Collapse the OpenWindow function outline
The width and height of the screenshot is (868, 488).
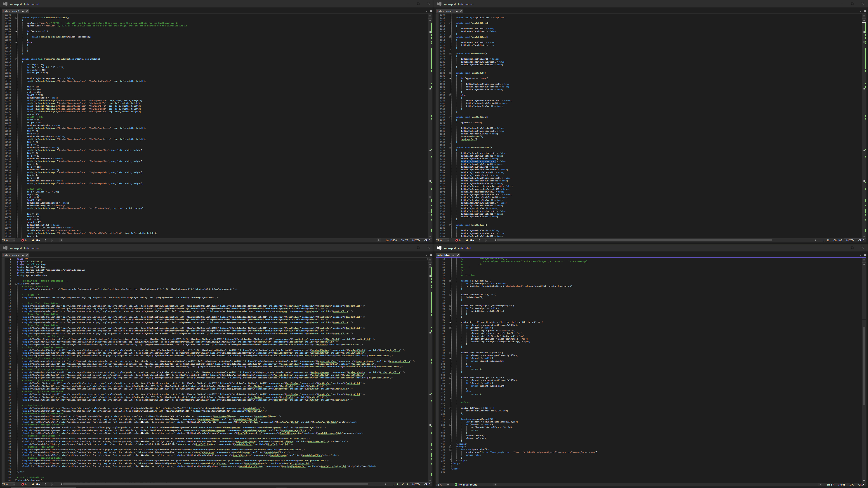click(450, 449)
